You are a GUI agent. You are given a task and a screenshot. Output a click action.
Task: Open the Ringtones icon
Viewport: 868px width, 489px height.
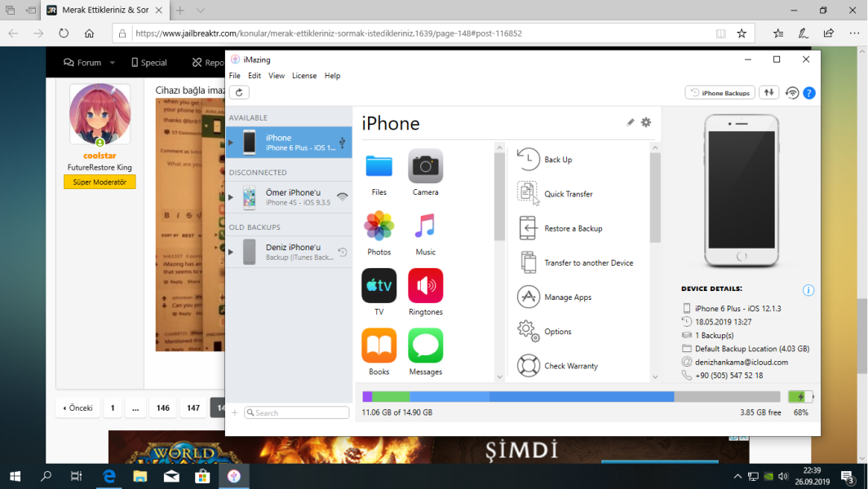tap(425, 286)
